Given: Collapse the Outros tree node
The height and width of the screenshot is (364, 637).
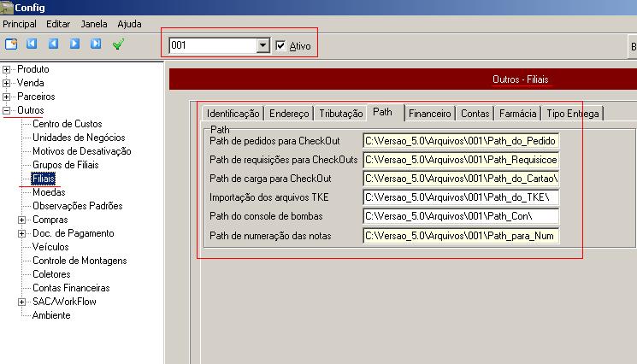Looking at the screenshot, I should click(x=7, y=110).
